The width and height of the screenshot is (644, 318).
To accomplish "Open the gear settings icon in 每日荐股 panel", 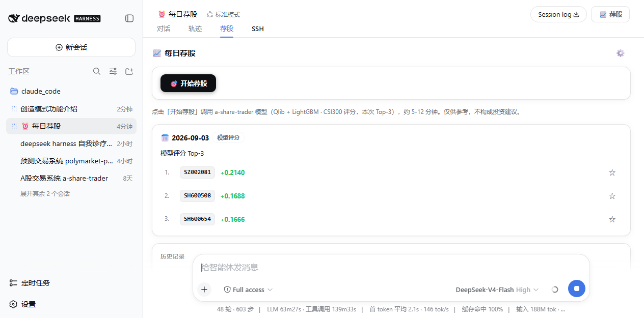I will click(620, 53).
